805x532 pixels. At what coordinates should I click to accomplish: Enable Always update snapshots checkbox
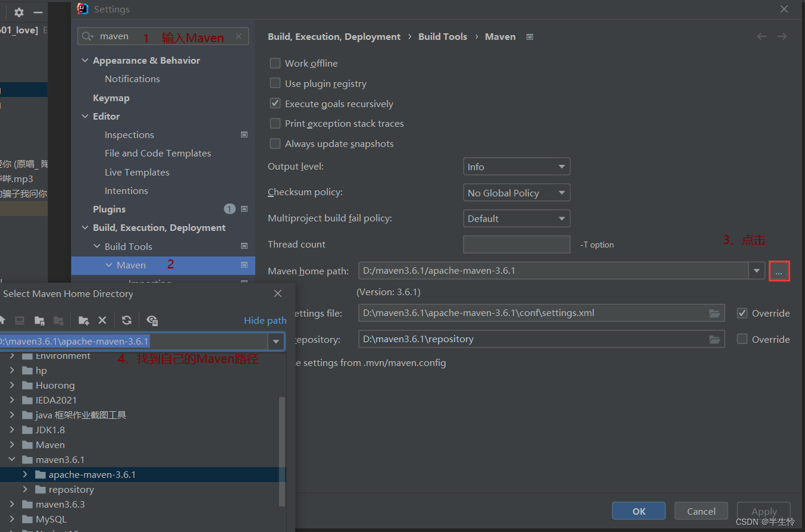[275, 143]
